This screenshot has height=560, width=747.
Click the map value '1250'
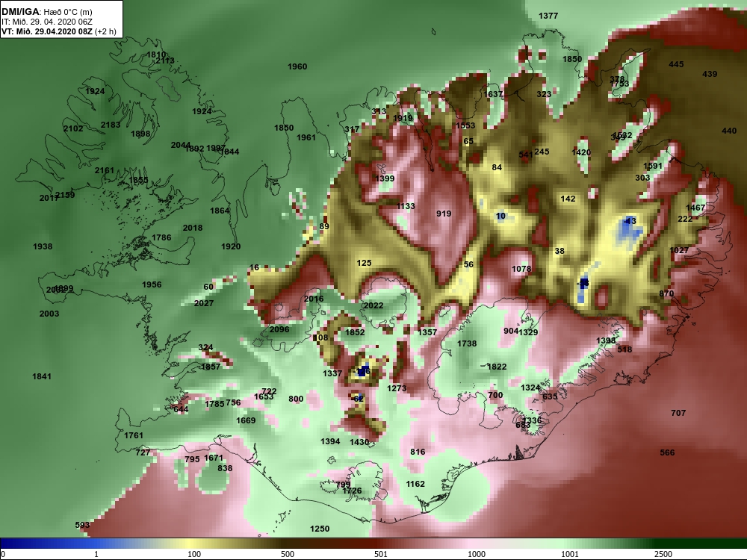320,529
